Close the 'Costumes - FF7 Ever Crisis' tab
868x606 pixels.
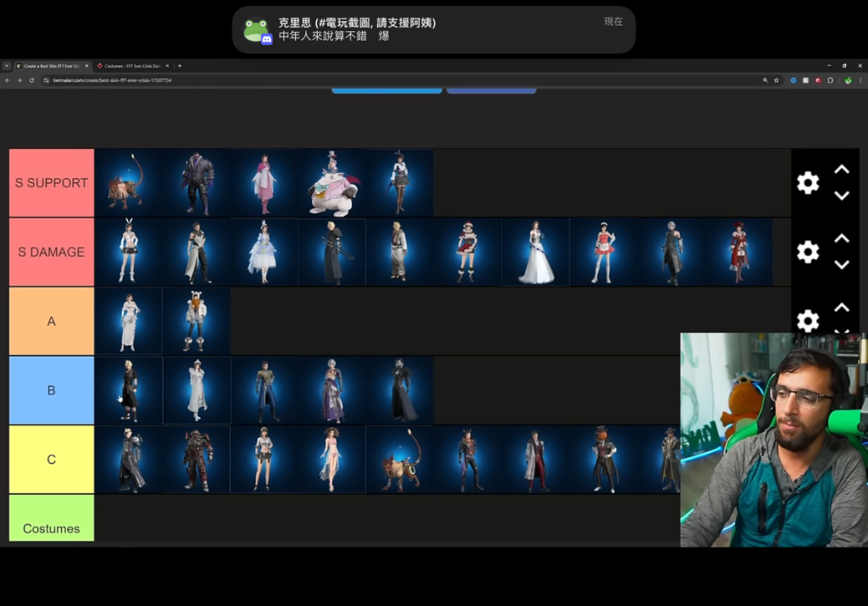(167, 66)
